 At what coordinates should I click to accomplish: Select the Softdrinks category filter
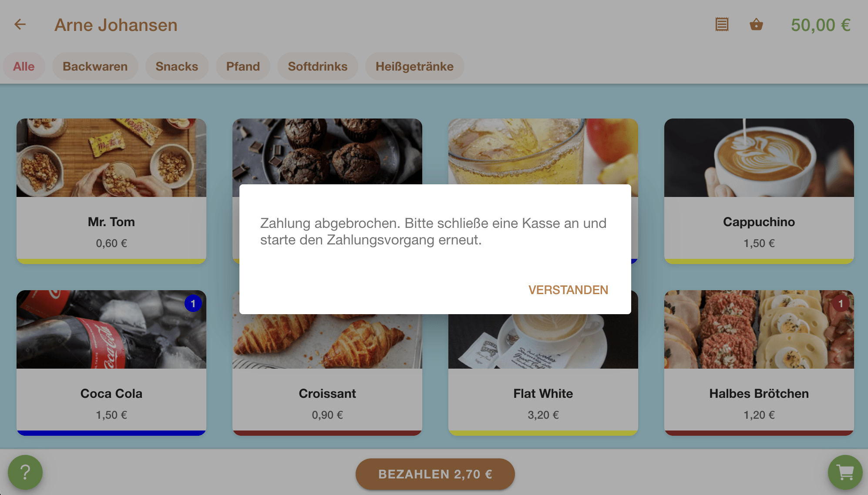pos(317,66)
